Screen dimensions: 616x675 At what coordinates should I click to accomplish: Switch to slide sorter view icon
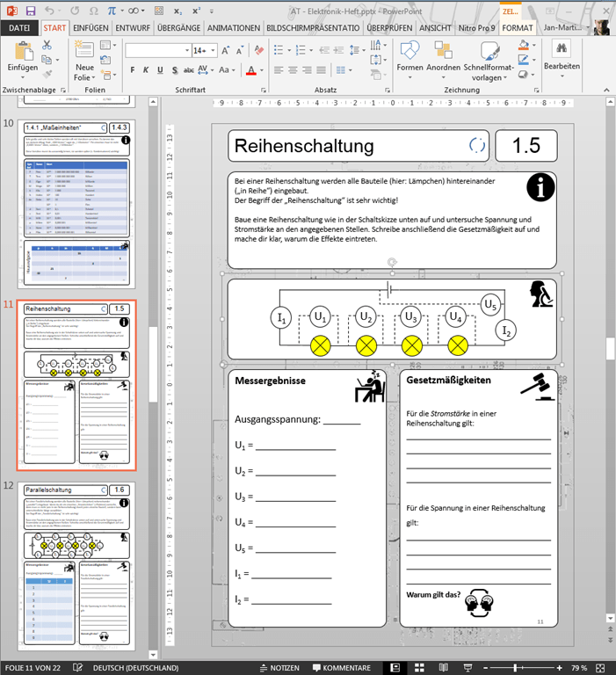coord(419,668)
